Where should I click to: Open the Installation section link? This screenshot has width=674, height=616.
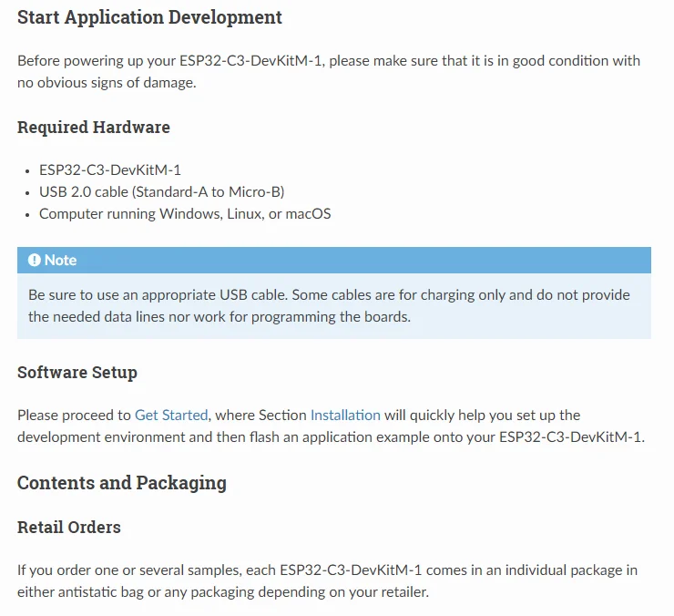(345, 415)
